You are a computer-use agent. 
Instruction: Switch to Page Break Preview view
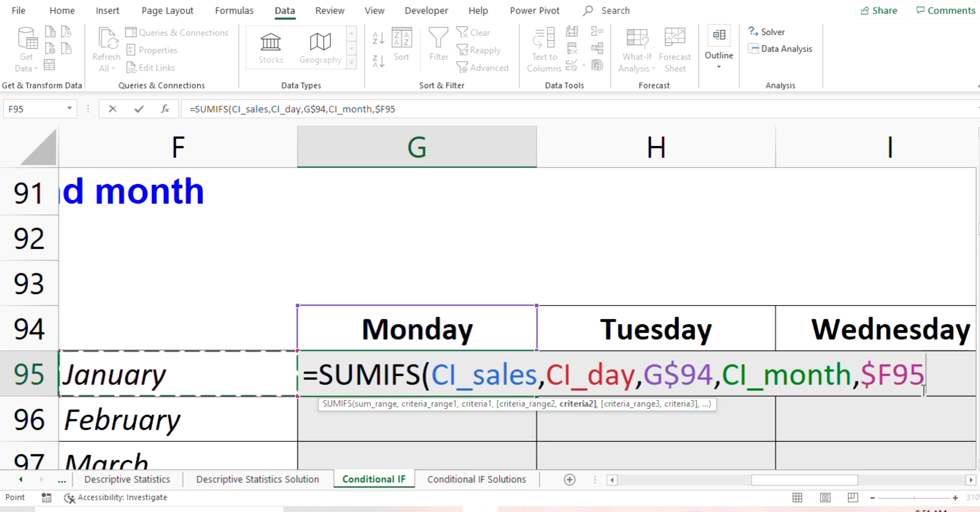pos(853,498)
